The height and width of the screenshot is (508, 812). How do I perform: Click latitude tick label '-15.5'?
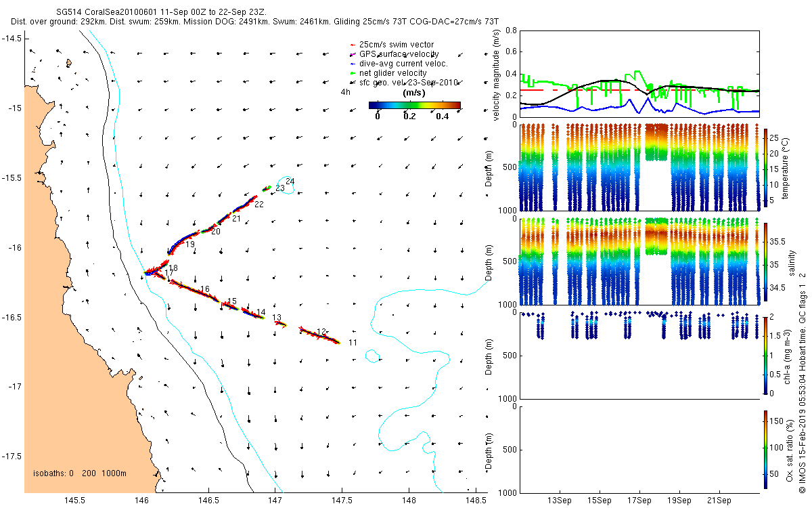point(12,177)
